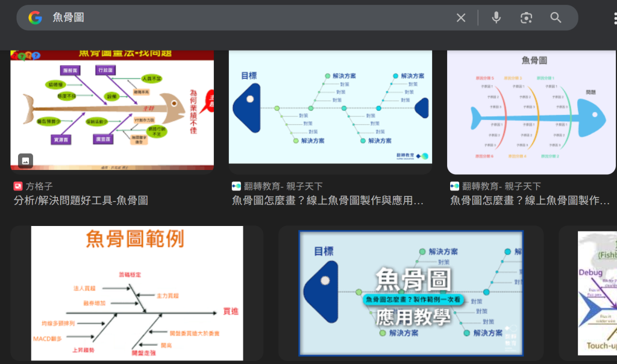Open Google Lens image search
Viewport: 617px width, 364px height.
tap(526, 17)
